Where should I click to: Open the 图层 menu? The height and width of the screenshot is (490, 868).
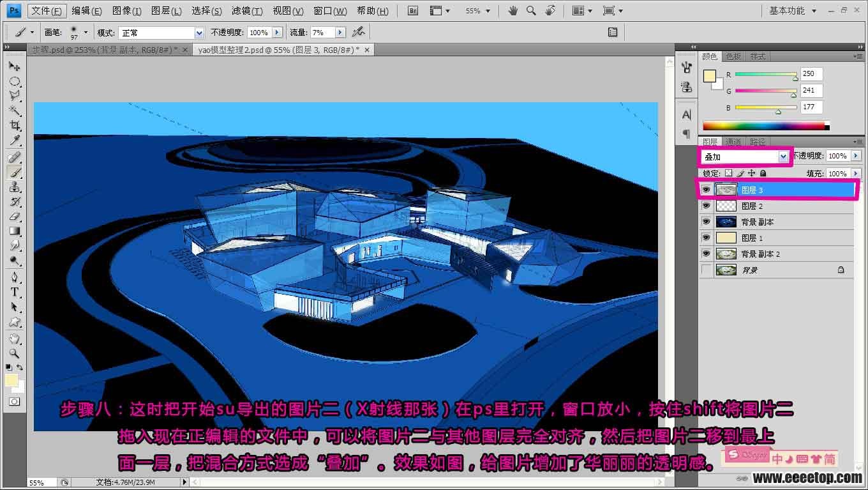point(167,11)
